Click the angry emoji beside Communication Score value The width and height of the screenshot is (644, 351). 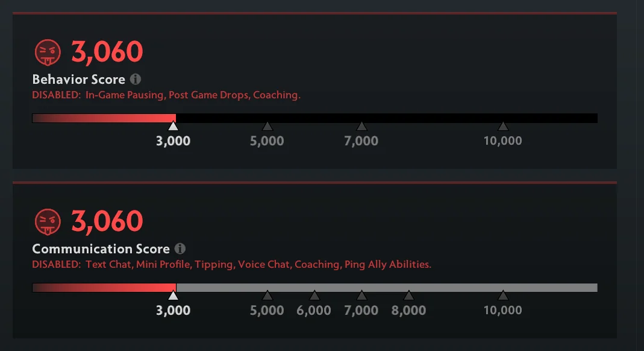(x=48, y=221)
